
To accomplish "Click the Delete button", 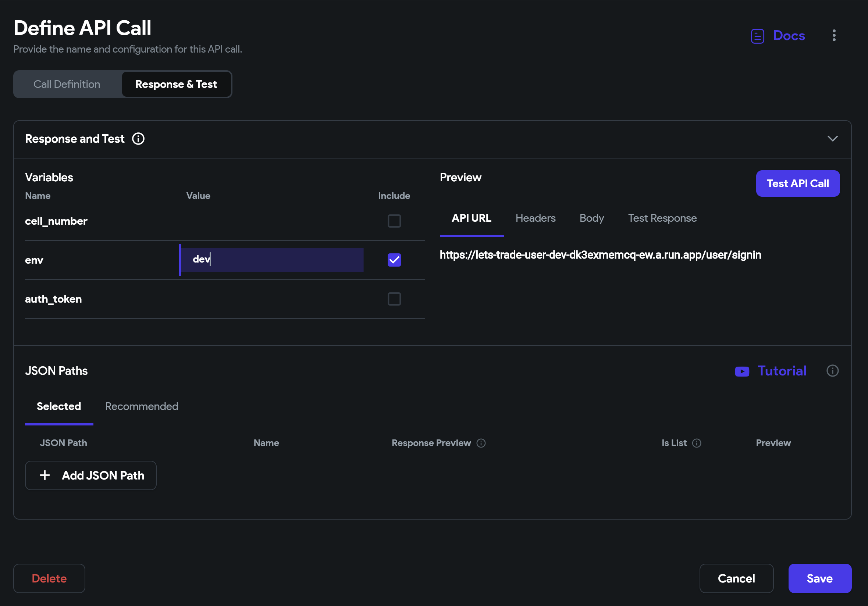I will click(49, 578).
